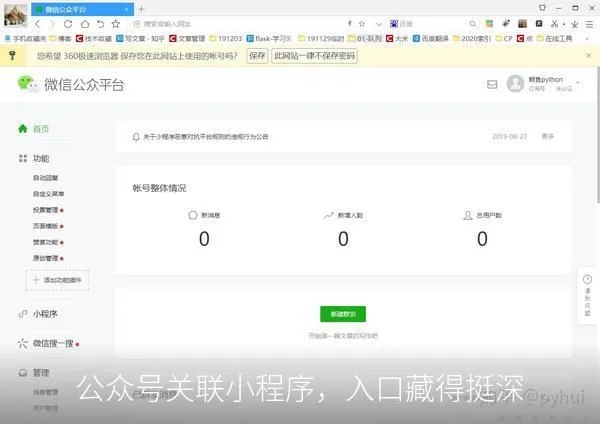The height and width of the screenshot is (424, 600).
Task: Open the browser hamburger menu
Action: (589, 24)
